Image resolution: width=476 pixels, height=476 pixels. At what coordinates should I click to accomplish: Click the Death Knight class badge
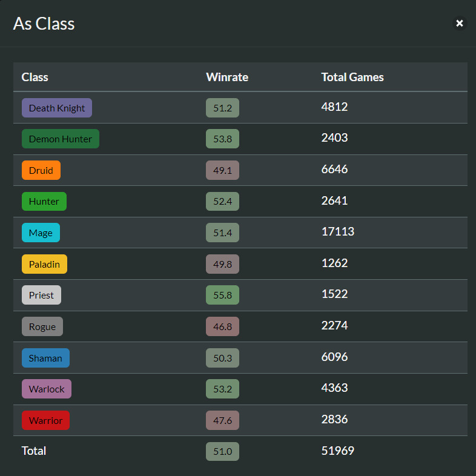point(57,108)
